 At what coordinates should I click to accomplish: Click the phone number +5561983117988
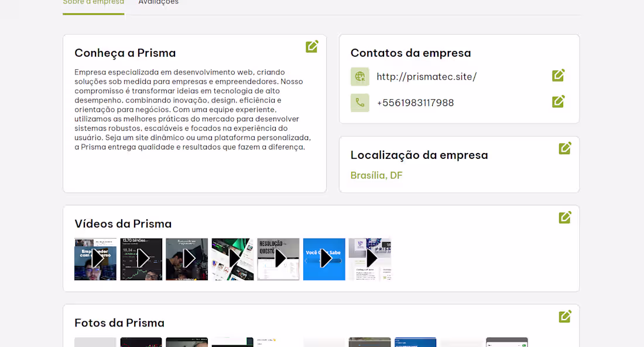click(x=415, y=103)
